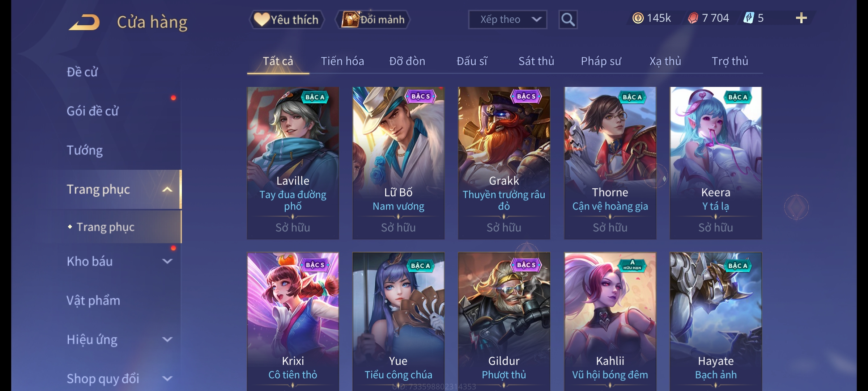Screen dimensions: 868x391
Task: Tap the plus icon to add currency
Action: coord(801,18)
